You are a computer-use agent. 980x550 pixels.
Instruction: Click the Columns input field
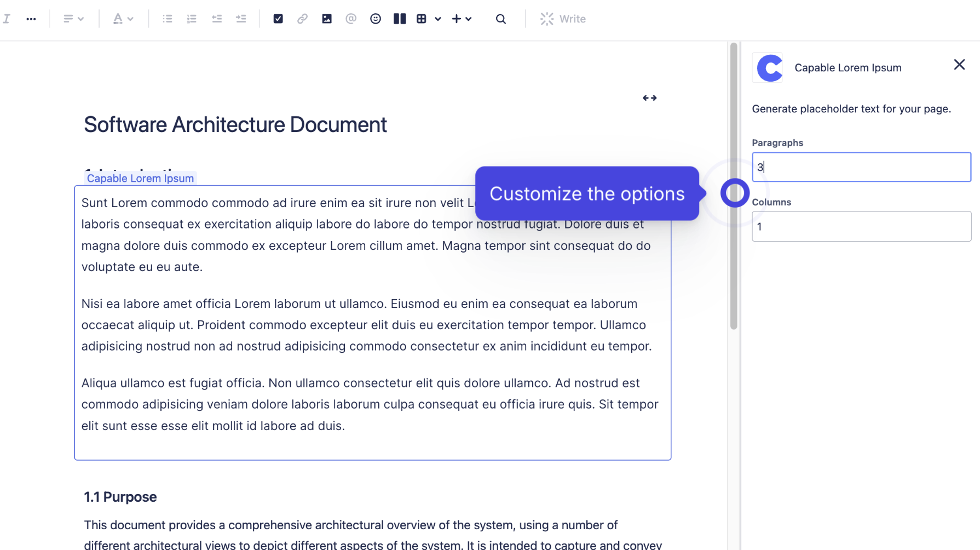(x=861, y=226)
